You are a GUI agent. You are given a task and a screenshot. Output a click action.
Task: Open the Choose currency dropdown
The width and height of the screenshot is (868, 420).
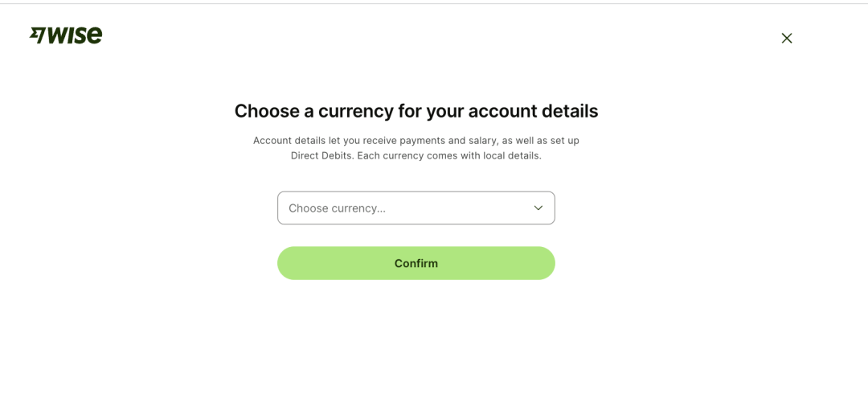tap(416, 208)
